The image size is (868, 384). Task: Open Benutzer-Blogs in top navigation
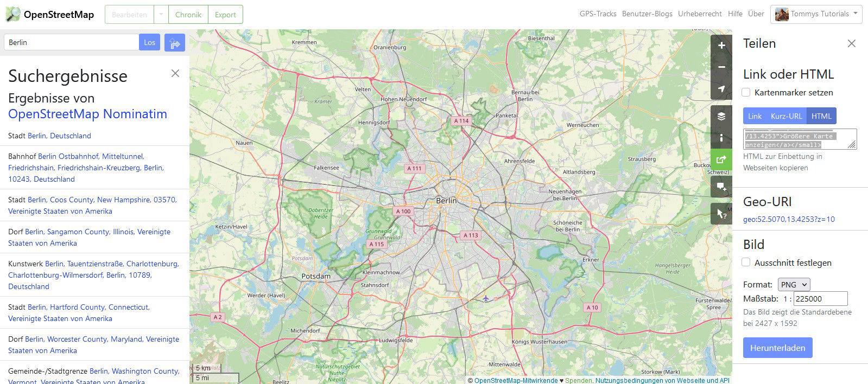[647, 14]
